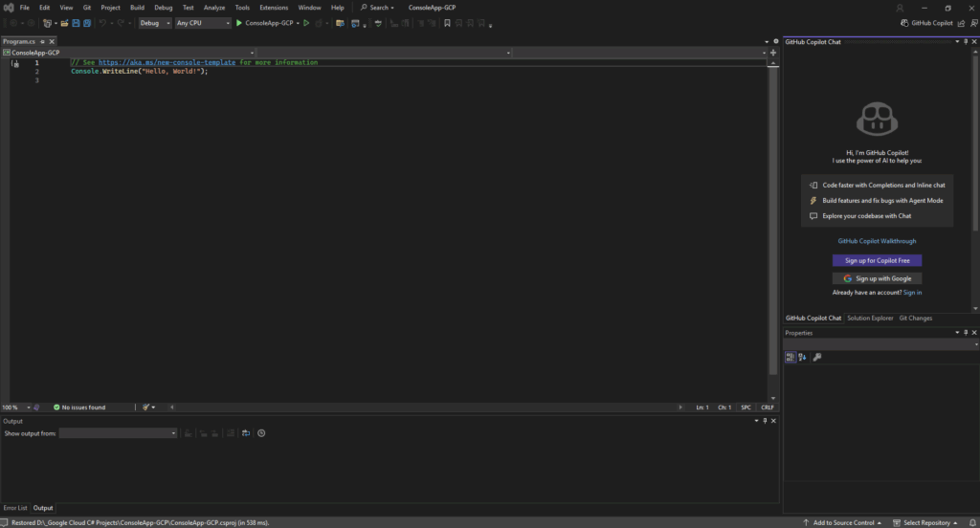980x528 pixels.
Task: Start without debugging using outlined play icon
Action: coord(306,23)
